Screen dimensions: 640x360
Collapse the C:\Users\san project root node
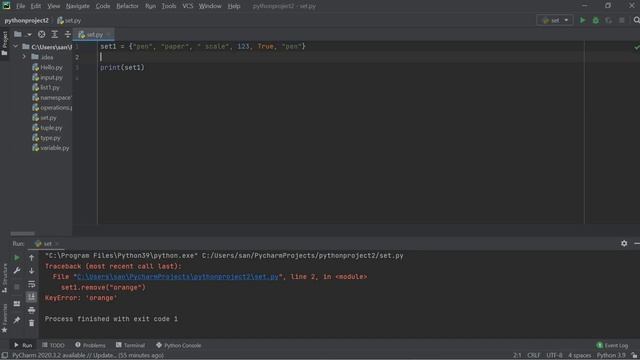[x=16, y=47]
